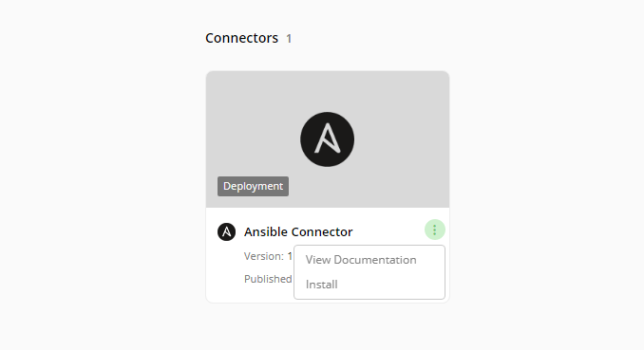Click the large Ansible logo in the card banner
This screenshot has width=644, height=350.
coord(327,139)
